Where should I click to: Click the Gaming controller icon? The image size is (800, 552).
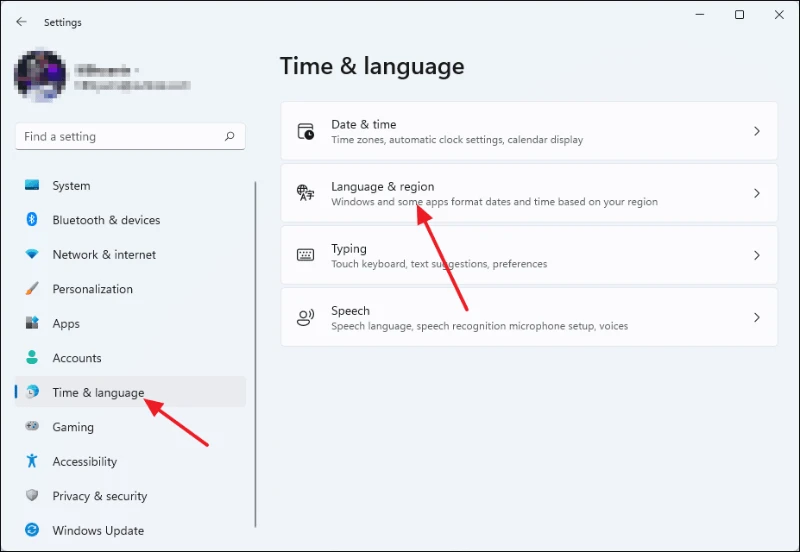tap(32, 426)
